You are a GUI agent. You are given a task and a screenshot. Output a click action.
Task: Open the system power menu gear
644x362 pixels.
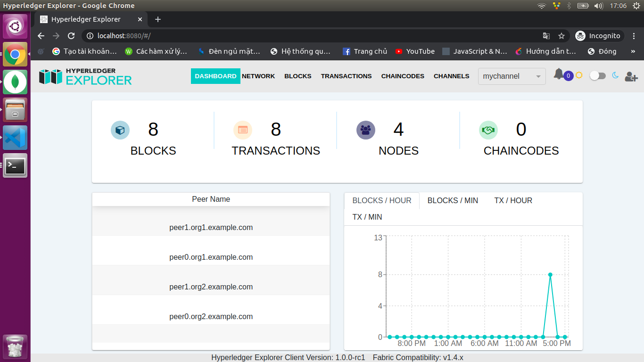636,6
